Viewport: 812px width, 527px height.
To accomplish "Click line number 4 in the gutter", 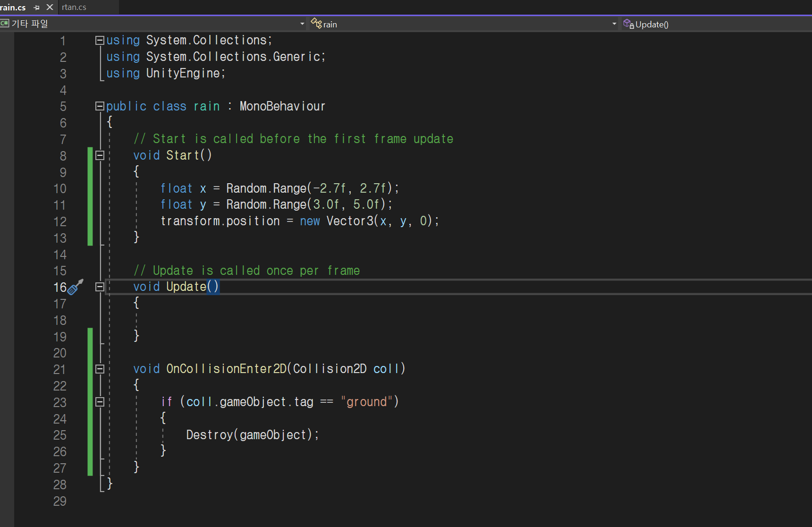I will click(63, 90).
